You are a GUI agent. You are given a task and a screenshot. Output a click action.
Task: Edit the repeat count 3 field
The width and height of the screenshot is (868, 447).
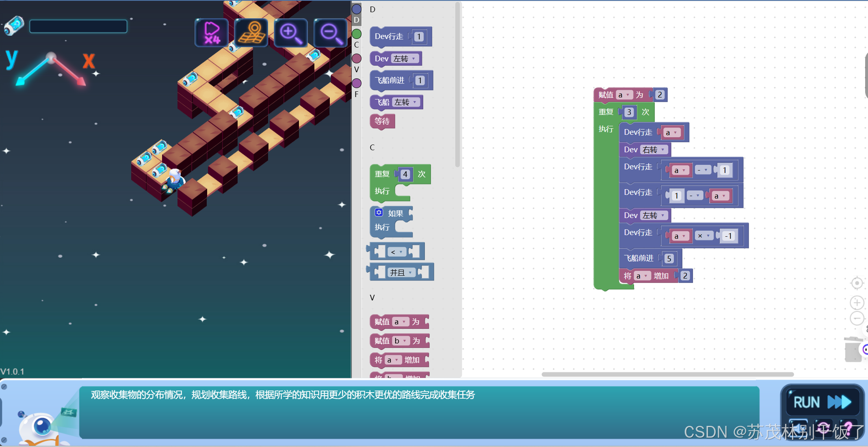point(629,112)
